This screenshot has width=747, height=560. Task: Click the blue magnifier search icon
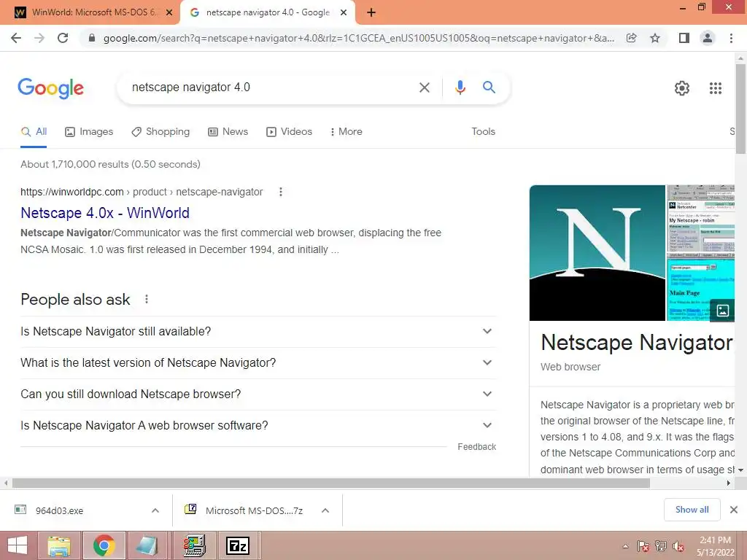click(x=489, y=87)
